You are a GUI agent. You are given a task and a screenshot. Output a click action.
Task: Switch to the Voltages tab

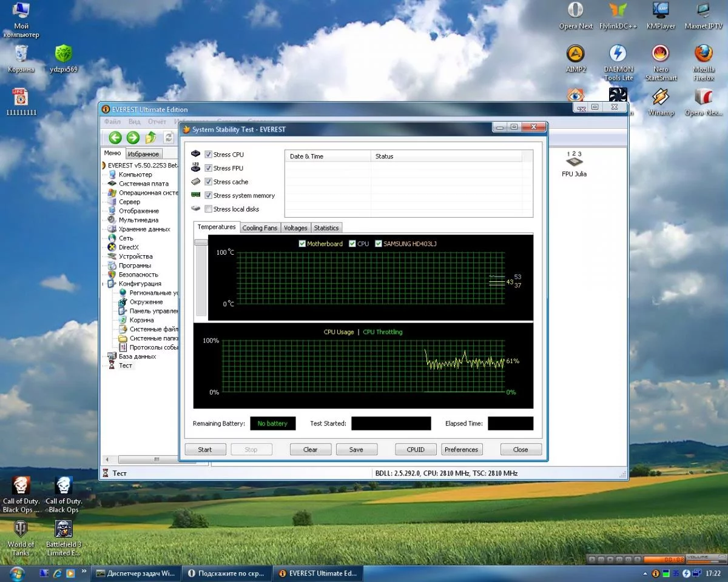tap(295, 228)
